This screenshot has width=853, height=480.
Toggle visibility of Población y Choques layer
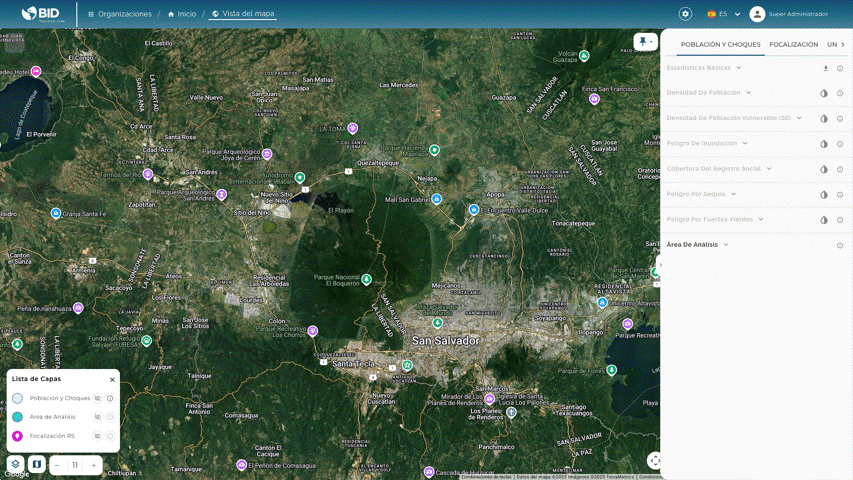[x=98, y=398]
